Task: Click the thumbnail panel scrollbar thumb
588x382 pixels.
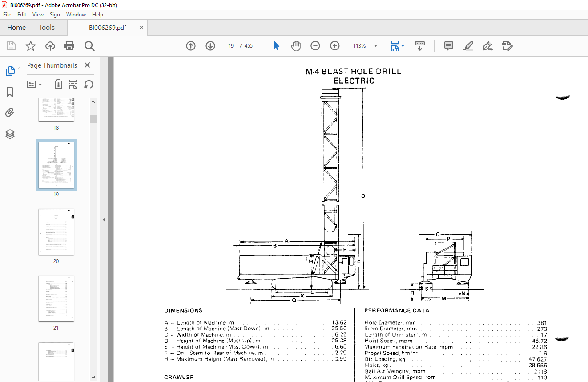Action: point(93,119)
